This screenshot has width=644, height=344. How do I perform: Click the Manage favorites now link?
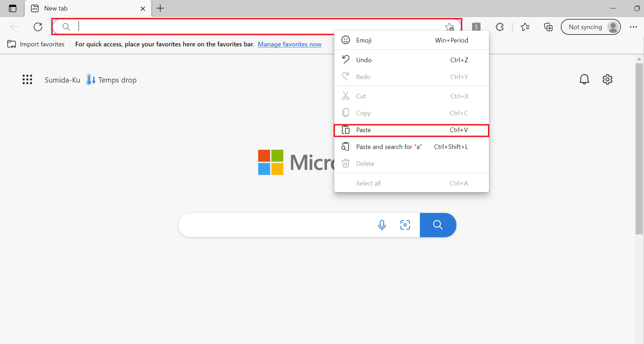290,44
